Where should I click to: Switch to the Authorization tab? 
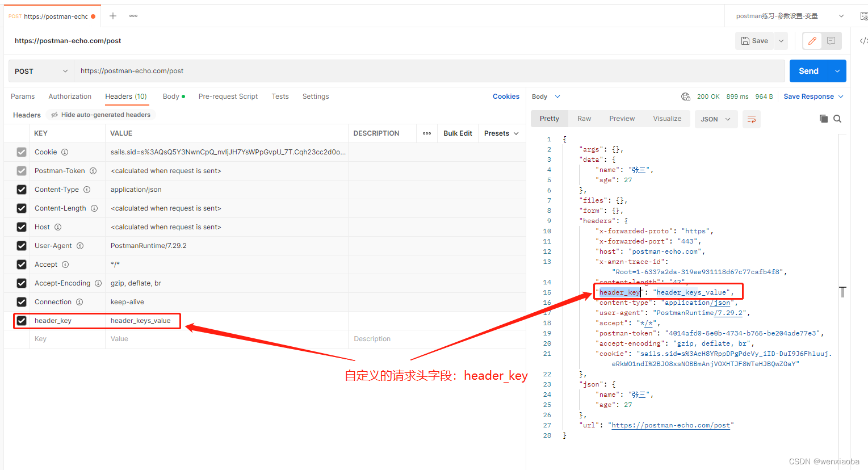[x=70, y=96]
